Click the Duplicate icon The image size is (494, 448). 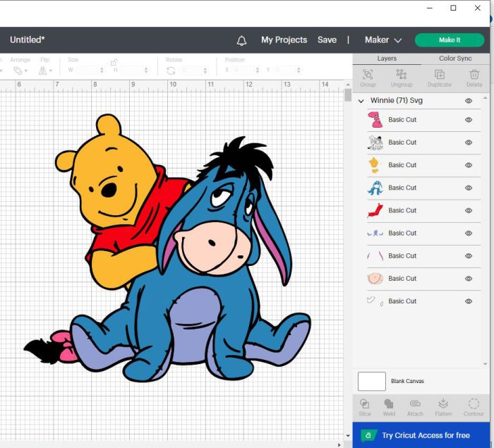pos(440,74)
